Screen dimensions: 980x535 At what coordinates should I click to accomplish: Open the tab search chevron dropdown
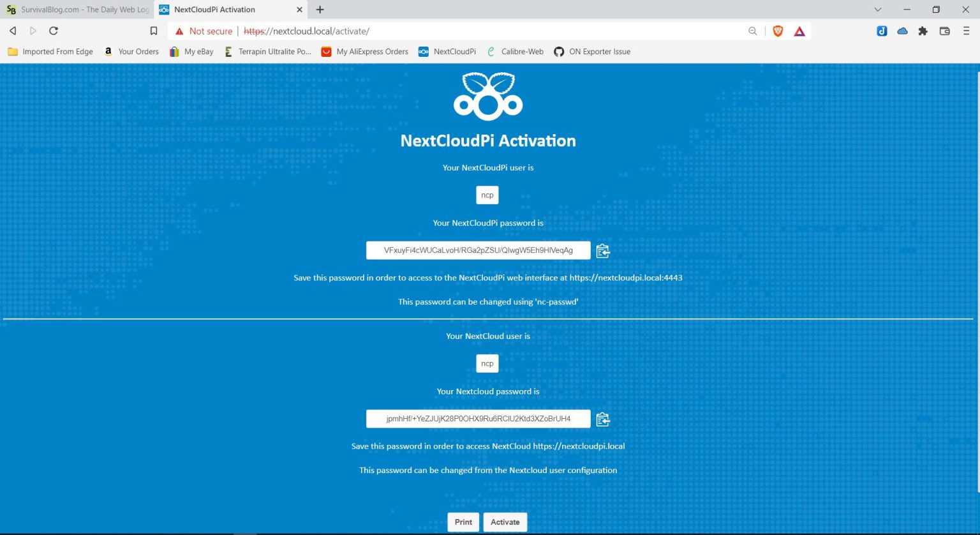877,10
